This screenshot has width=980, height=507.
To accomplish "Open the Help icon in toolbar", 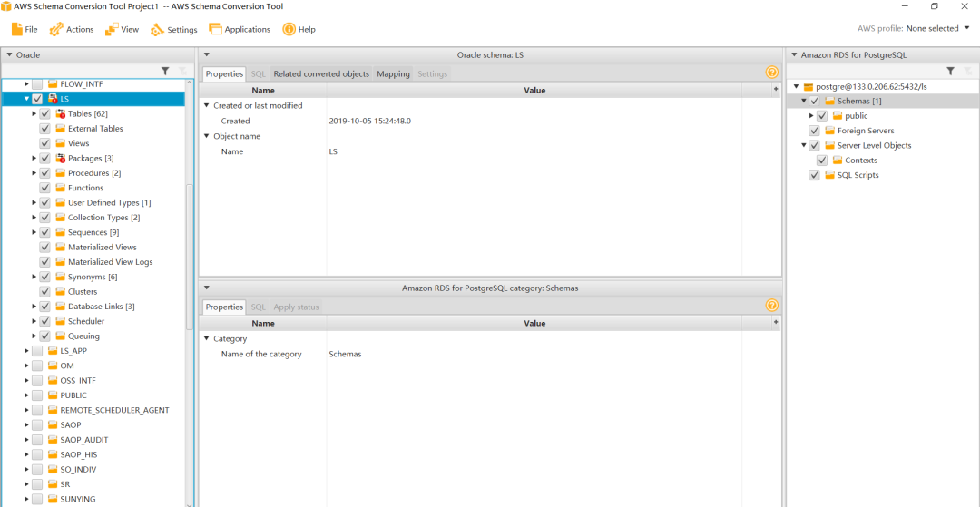I will (289, 29).
